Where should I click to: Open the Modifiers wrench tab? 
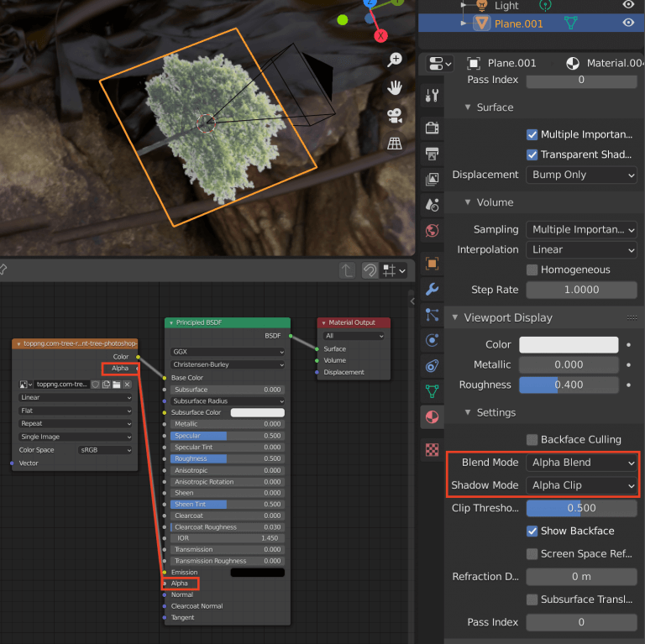coord(433,290)
